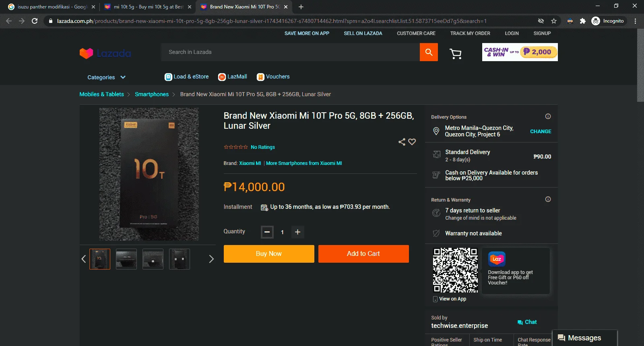Decrease quantity with the minus button
Image resolution: width=644 pixels, height=346 pixels.
click(x=267, y=232)
